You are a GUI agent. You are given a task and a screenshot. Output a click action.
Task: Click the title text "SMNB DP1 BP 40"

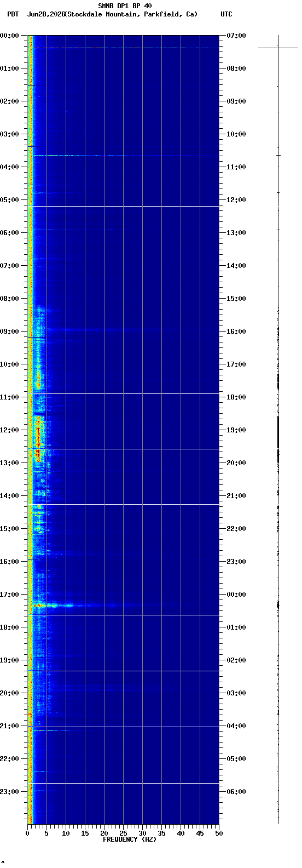[x=125, y=6]
